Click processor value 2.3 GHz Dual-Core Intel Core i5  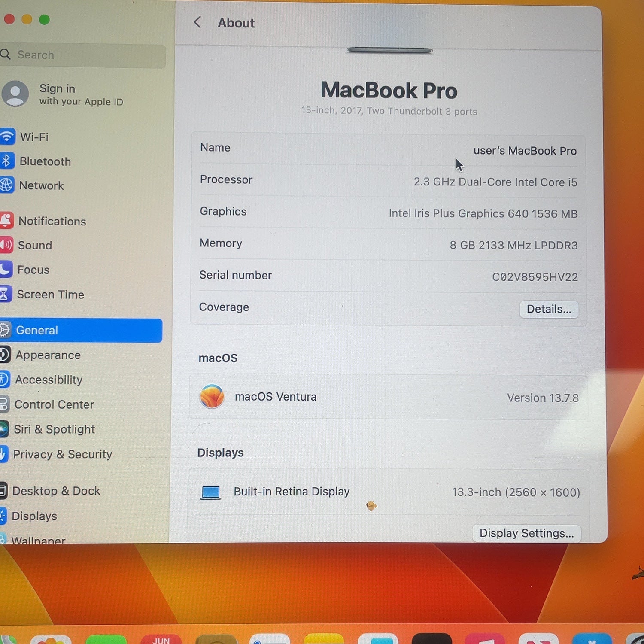(x=495, y=182)
